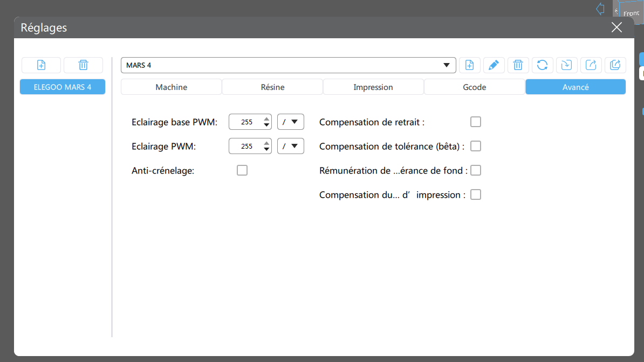The width and height of the screenshot is (644, 362).
Task: Increase the Eclairage base PWM value
Action: [x=266, y=119]
